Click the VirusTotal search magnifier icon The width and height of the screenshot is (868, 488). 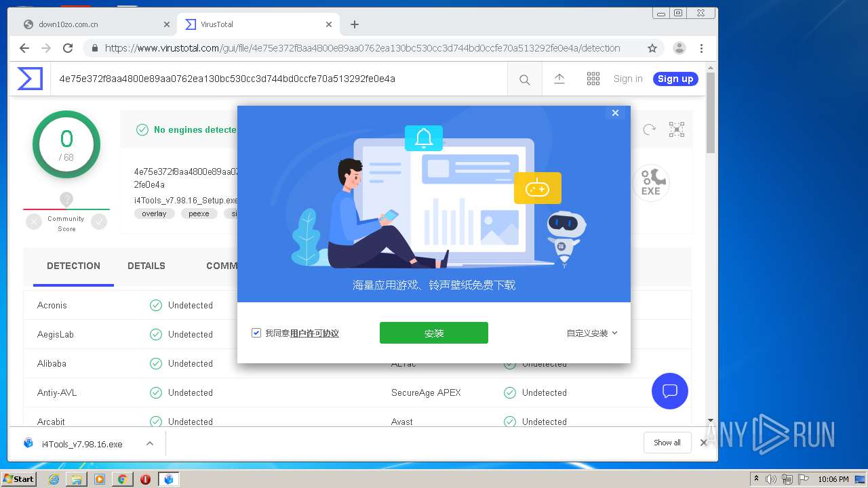pyautogui.click(x=524, y=80)
